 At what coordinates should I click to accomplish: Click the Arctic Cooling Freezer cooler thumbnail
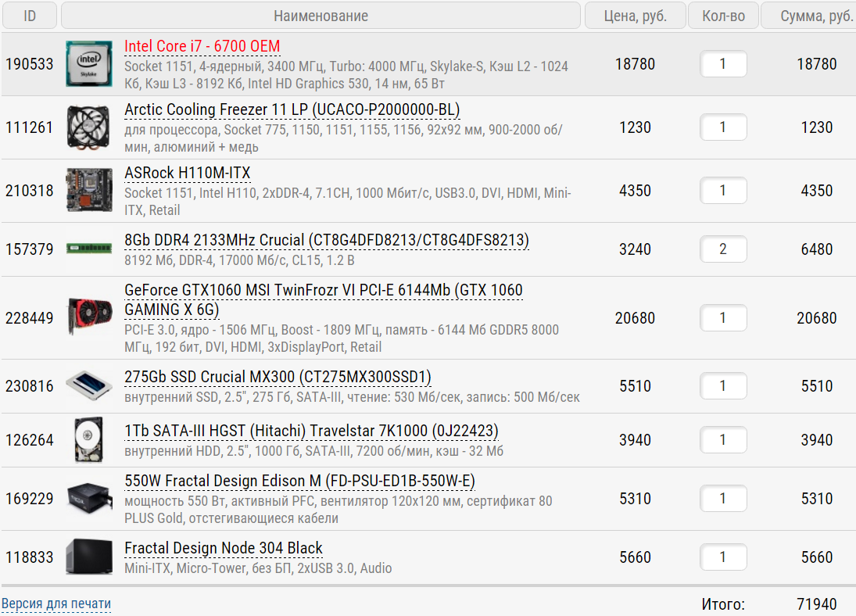[x=89, y=127]
